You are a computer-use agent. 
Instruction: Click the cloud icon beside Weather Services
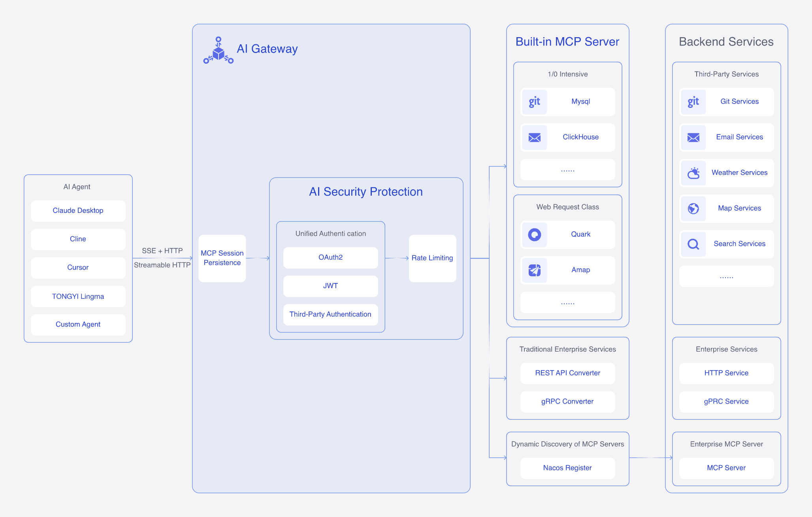[693, 173]
